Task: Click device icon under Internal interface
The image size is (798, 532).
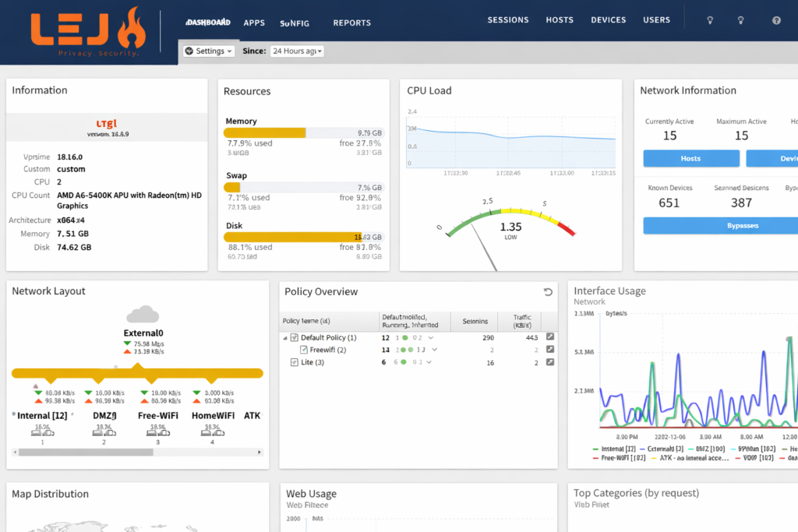Action: 42,433
